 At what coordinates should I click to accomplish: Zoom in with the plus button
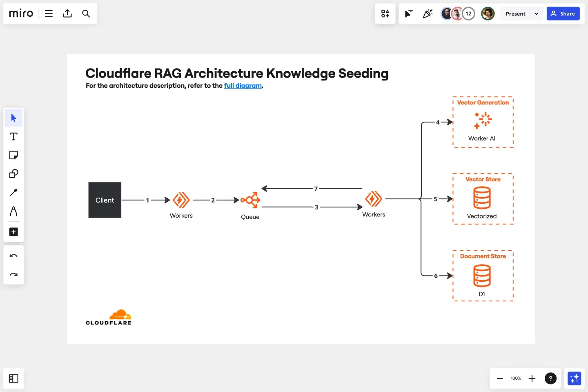532,379
